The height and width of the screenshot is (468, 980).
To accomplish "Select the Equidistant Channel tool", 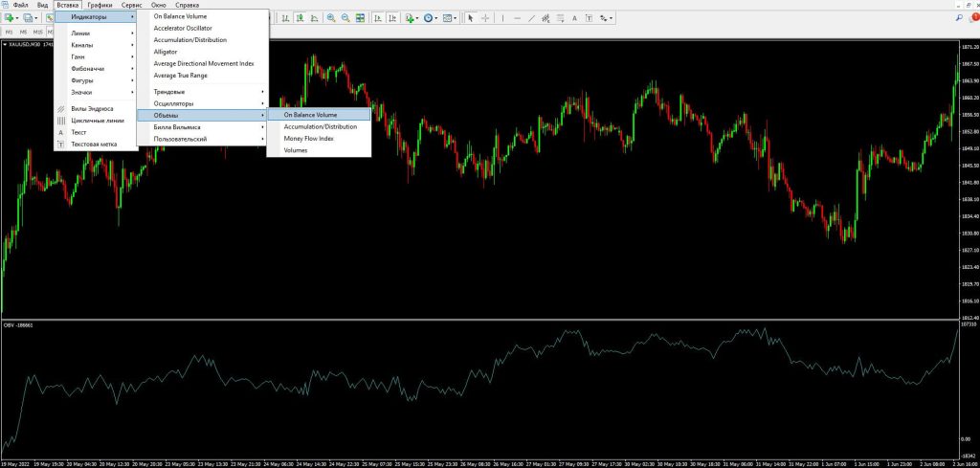I will (x=546, y=18).
